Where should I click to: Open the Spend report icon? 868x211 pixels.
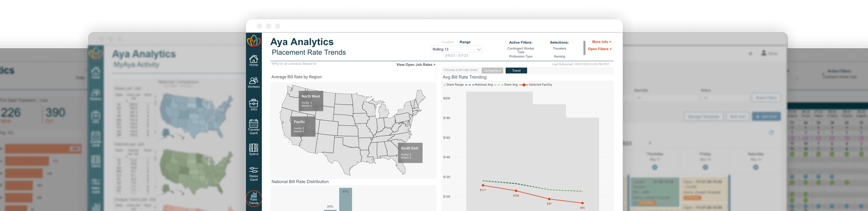(x=253, y=149)
